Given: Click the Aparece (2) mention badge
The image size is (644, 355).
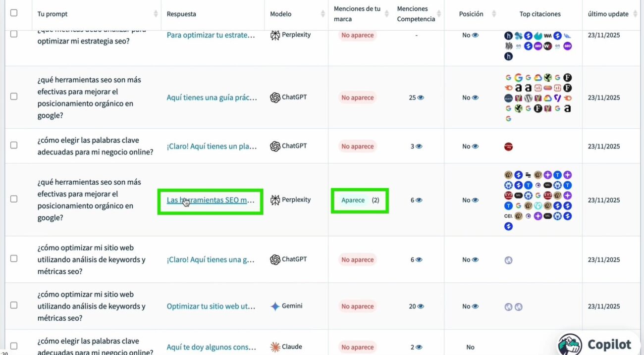Looking at the screenshot, I should tap(360, 201).
